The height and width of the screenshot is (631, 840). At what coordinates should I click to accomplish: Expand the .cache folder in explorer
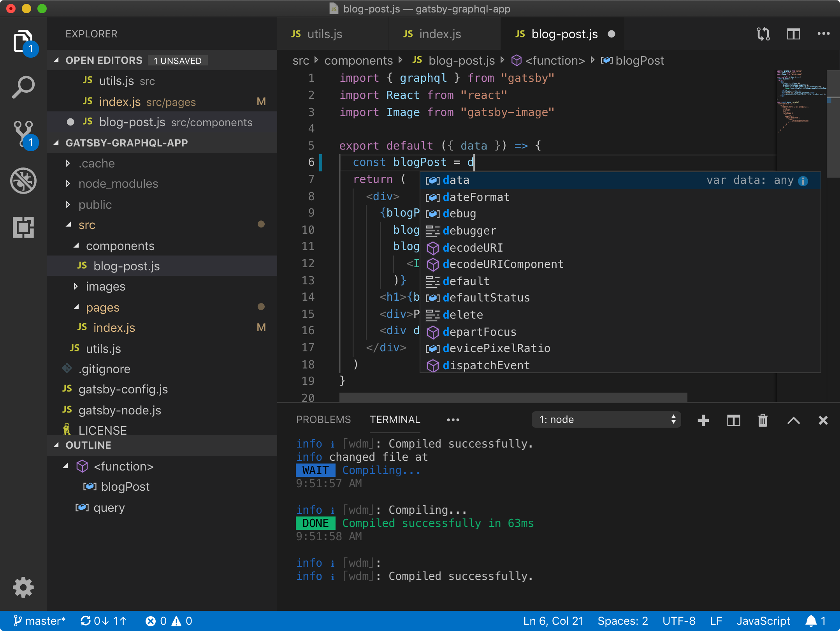69,162
